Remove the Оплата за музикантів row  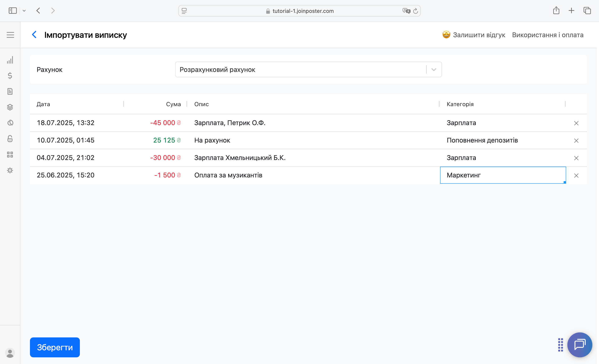pyautogui.click(x=576, y=176)
